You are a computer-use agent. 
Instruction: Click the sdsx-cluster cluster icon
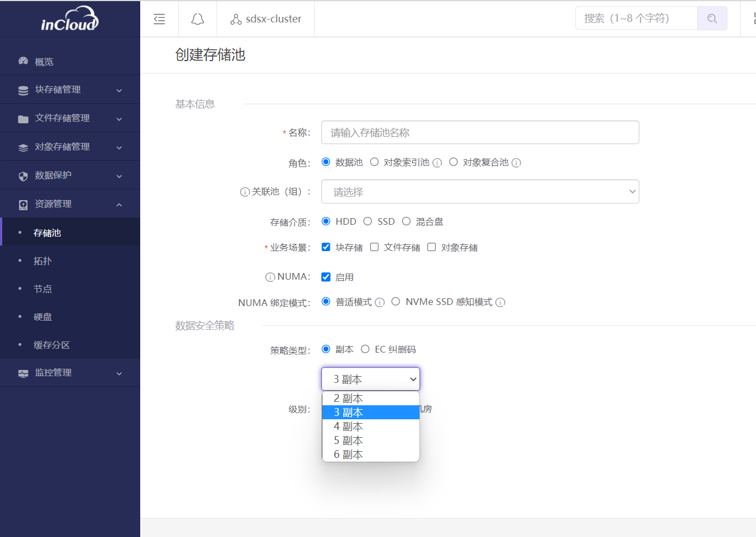click(x=236, y=19)
